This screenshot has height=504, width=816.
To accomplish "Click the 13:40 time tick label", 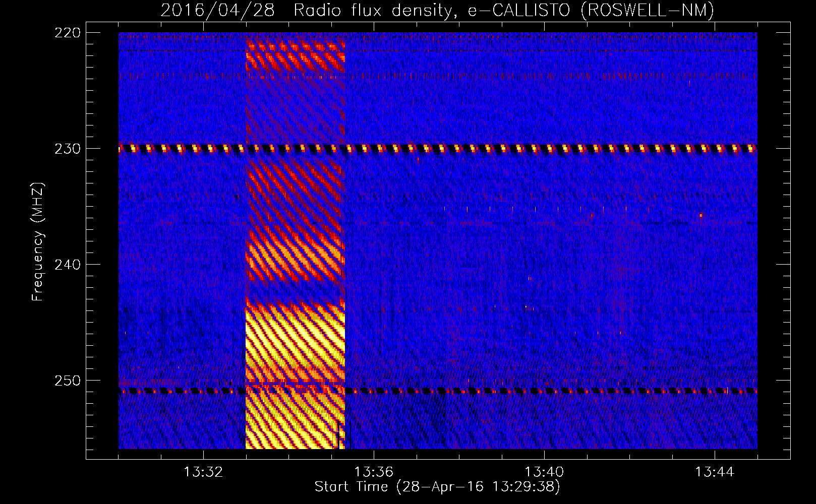I will 544,472.
